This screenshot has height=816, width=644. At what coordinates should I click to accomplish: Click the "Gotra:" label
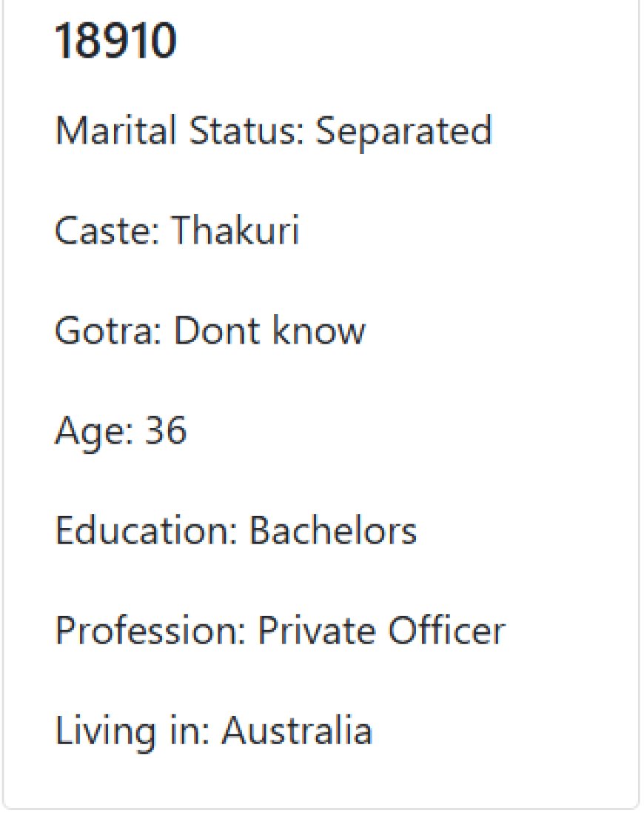108,330
